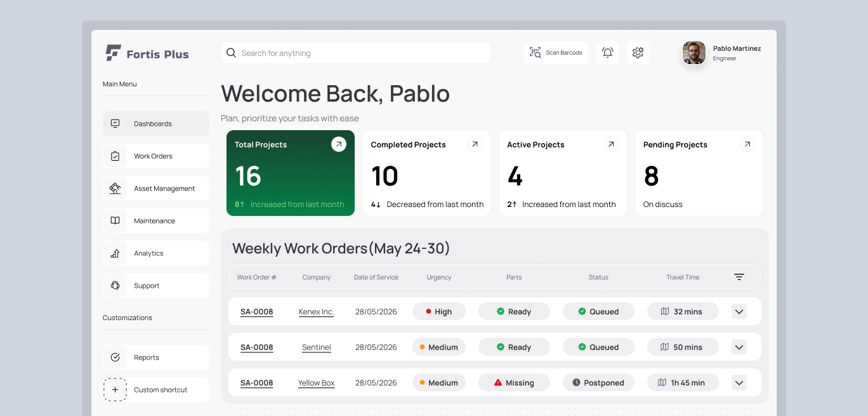Click the map icon beside 50 mins
868x416 pixels.
tap(664, 347)
